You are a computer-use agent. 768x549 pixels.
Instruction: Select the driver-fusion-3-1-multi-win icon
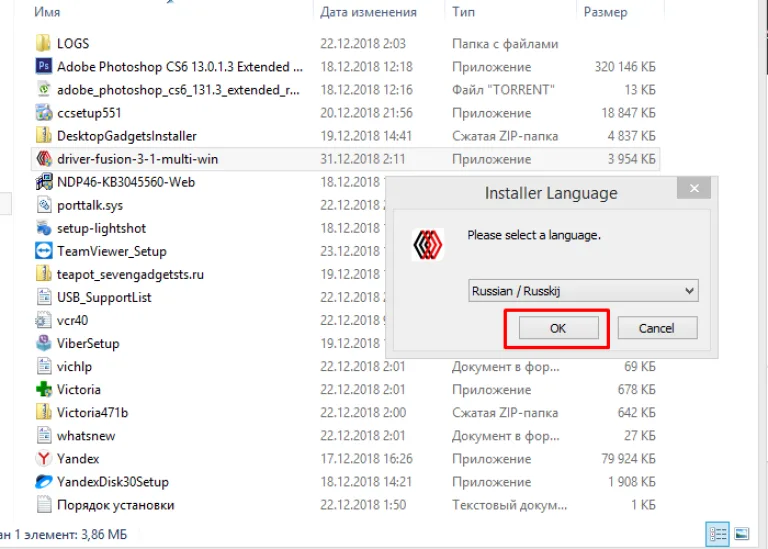click(43, 159)
